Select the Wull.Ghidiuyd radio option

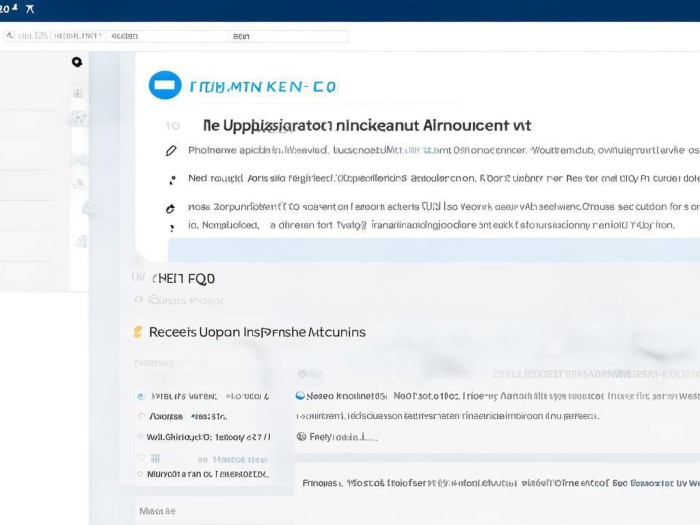click(140, 437)
